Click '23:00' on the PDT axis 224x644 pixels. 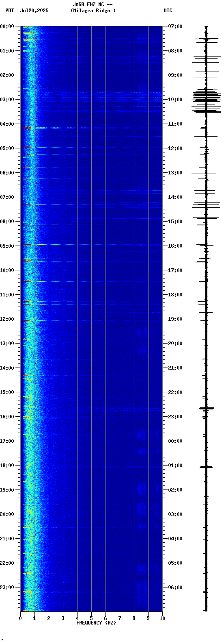click(x=7, y=587)
